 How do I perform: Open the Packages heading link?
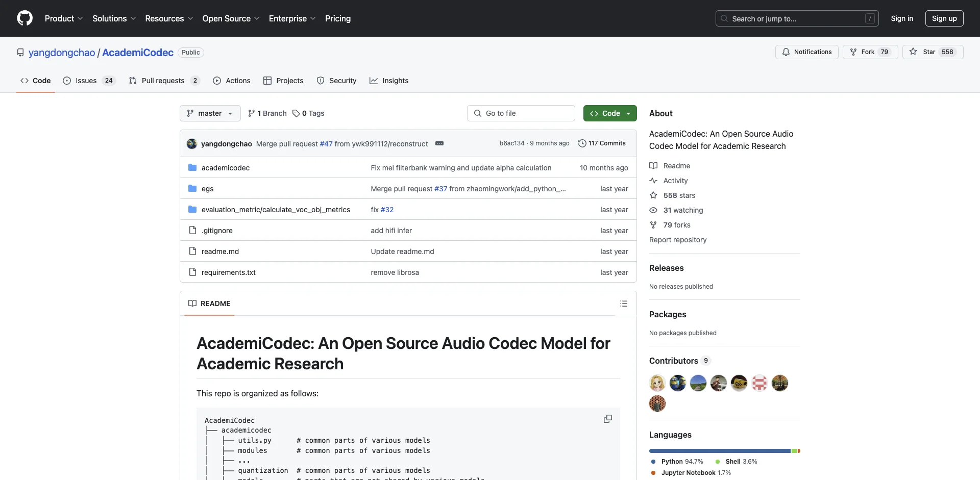(668, 314)
